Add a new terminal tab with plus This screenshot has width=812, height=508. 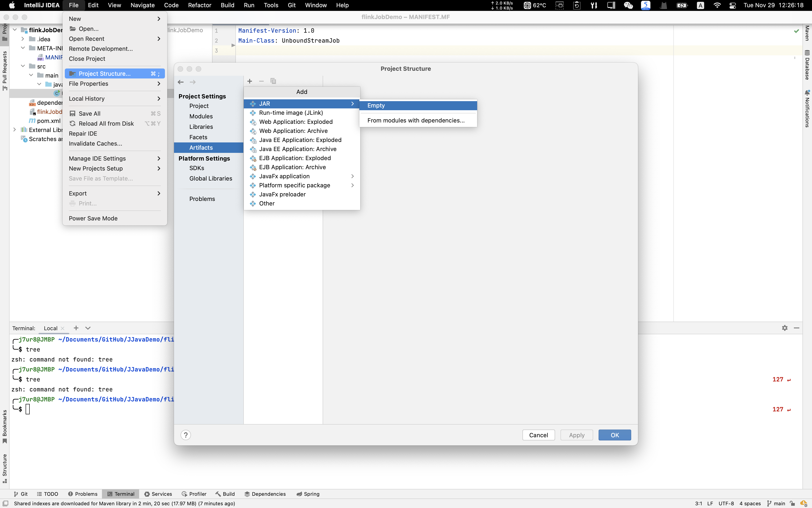[76, 328]
